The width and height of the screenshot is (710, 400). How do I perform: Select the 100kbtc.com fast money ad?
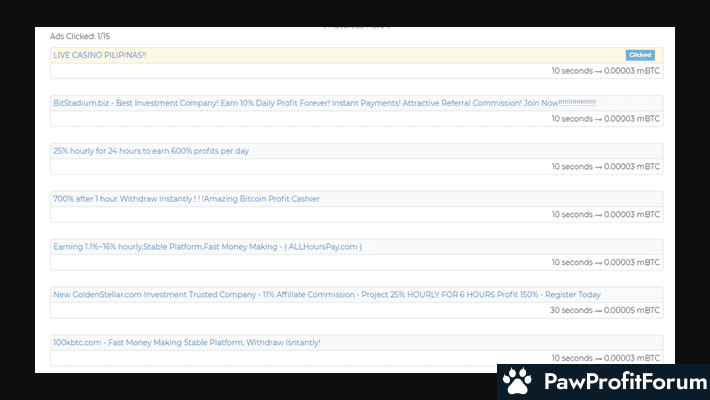[x=186, y=343]
